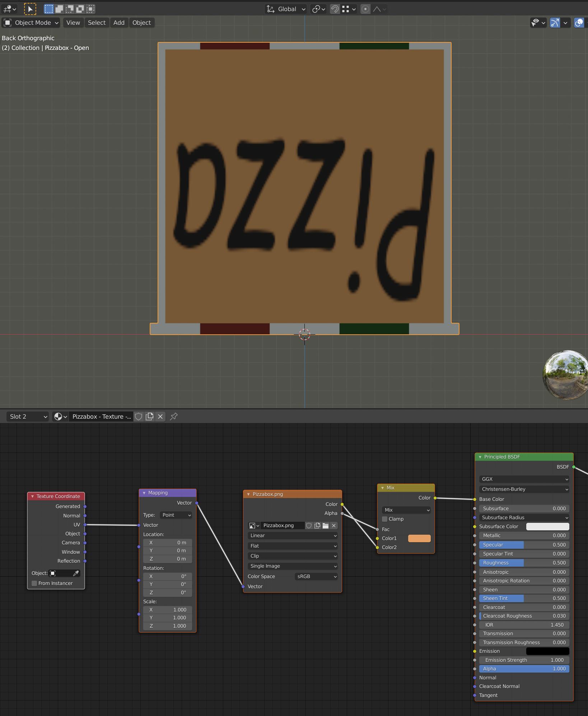Open the Object Mode dropdown
588x716 pixels.
[31, 23]
